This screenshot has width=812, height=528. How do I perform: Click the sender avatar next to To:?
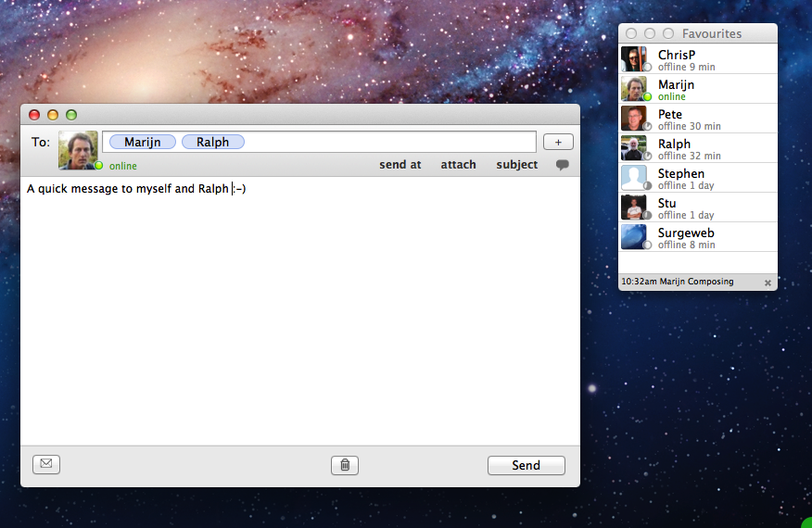78,150
